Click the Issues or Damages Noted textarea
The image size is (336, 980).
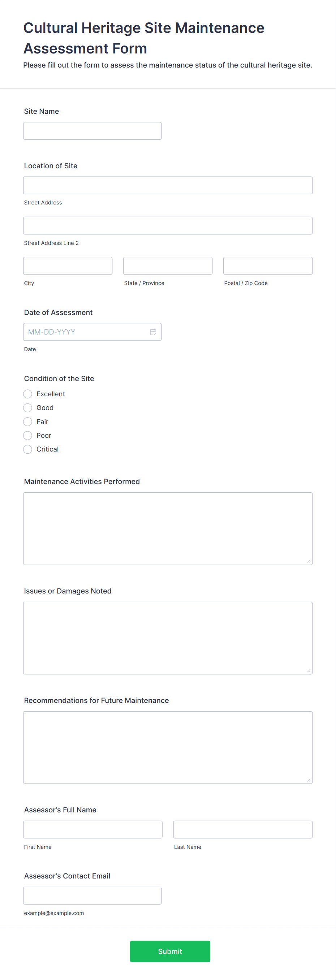(x=168, y=638)
